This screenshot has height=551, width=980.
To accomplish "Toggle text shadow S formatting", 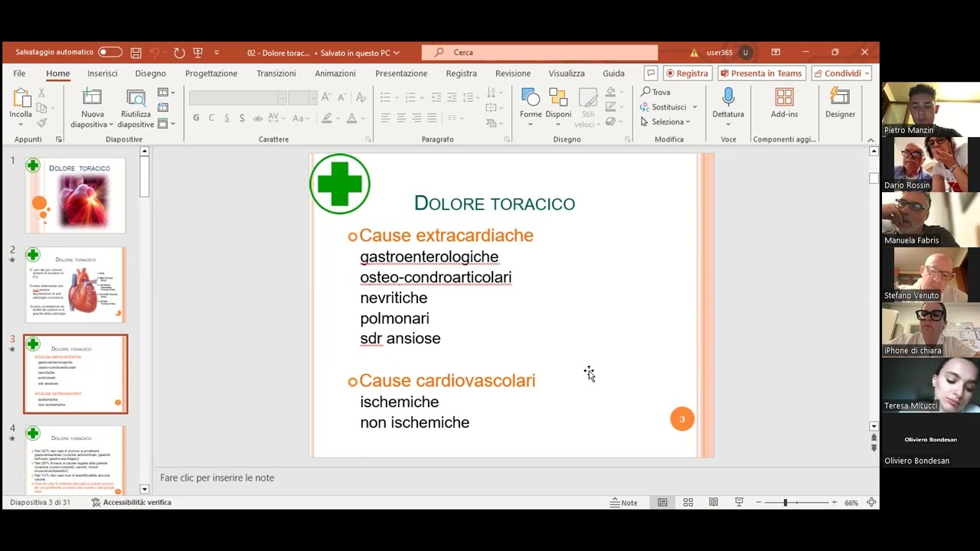I will coord(242,118).
